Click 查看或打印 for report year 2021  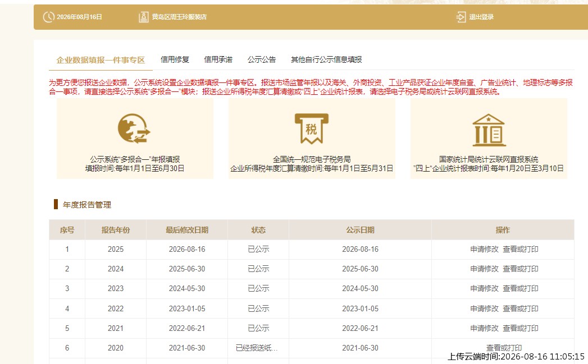click(521, 329)
